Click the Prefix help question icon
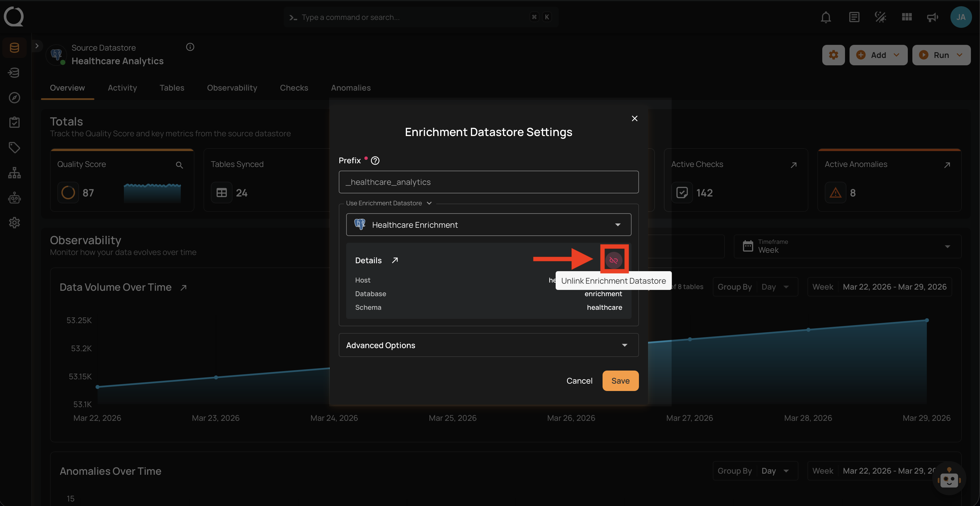 [x=375, y=160]
